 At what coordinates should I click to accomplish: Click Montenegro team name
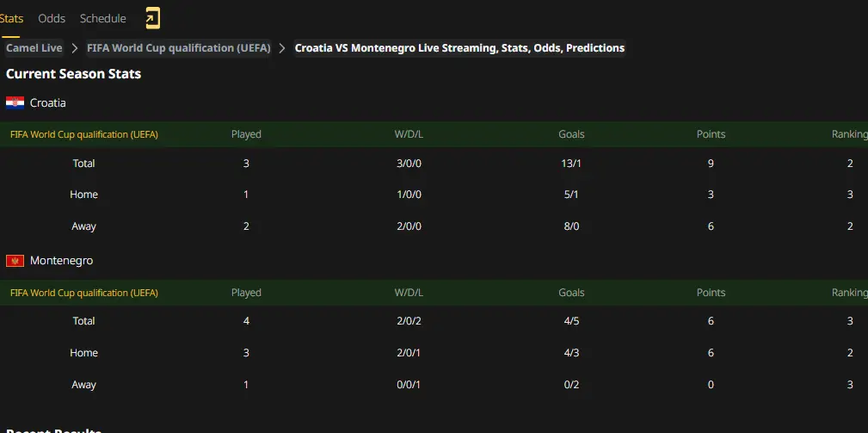point(61,261)
